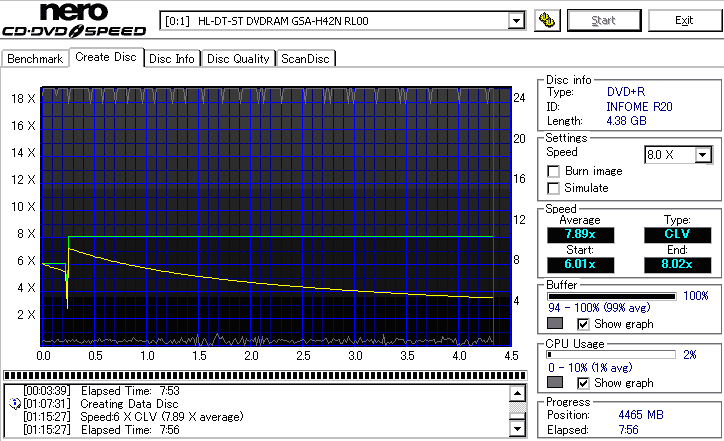Click the yellow options icon beside drive selector
The image size is (724, 441).
click(546, 20)
